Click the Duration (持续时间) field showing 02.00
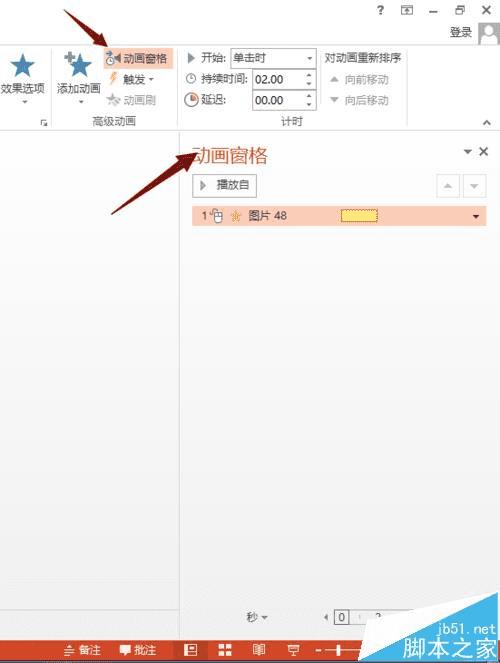 278,79
